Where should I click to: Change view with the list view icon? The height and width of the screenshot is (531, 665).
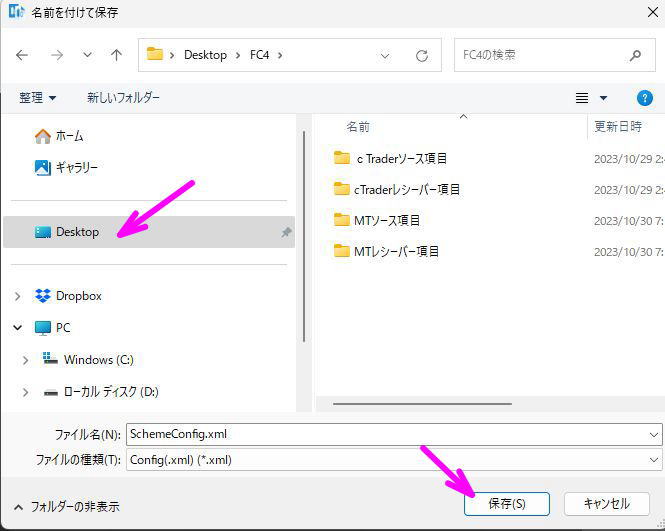pos(582,98)
